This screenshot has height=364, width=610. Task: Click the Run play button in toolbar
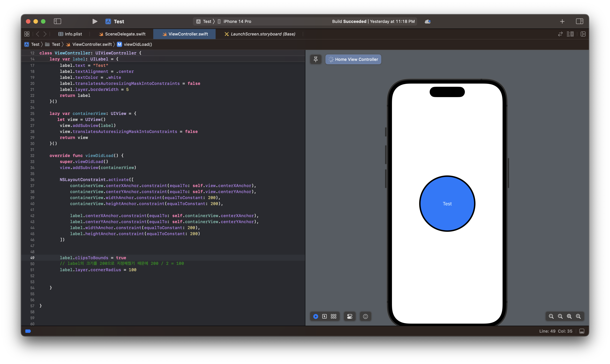pos(95,22)
